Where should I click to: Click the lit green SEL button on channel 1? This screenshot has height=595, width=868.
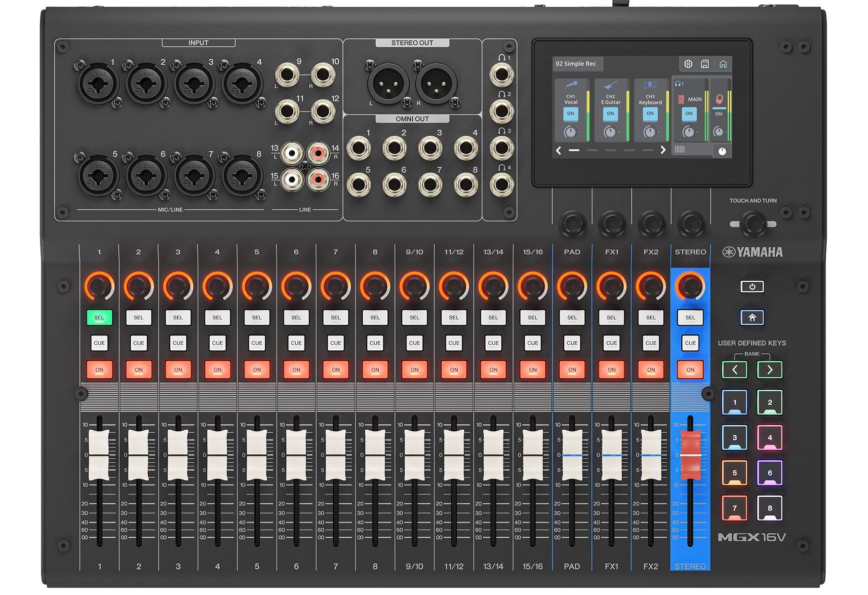coord(99,318)
